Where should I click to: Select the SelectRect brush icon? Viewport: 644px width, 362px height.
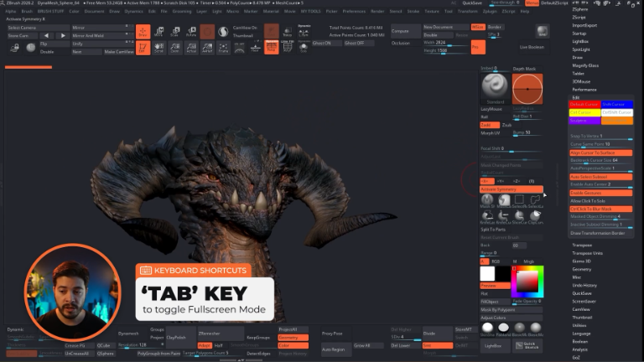point(520,201)
